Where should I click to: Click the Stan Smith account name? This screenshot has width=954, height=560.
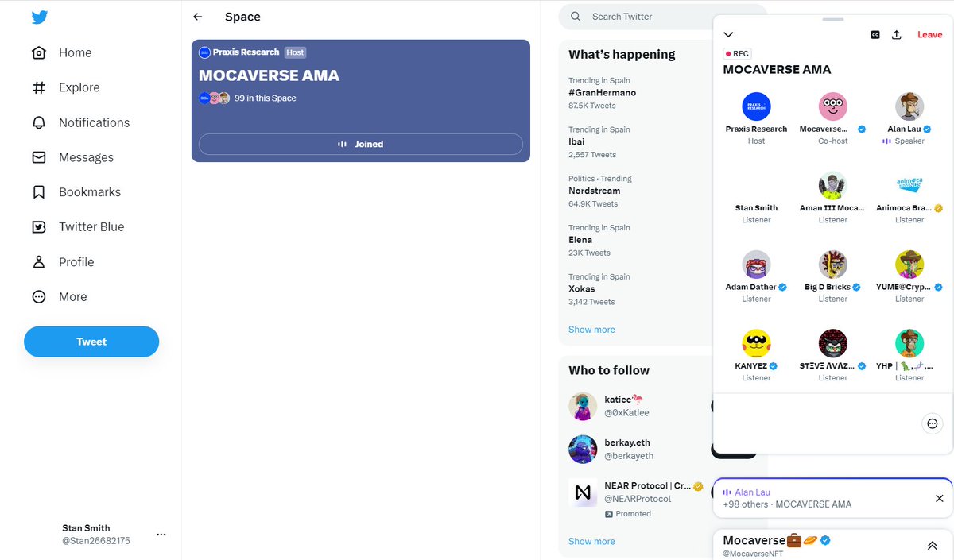tap(86, 528)
